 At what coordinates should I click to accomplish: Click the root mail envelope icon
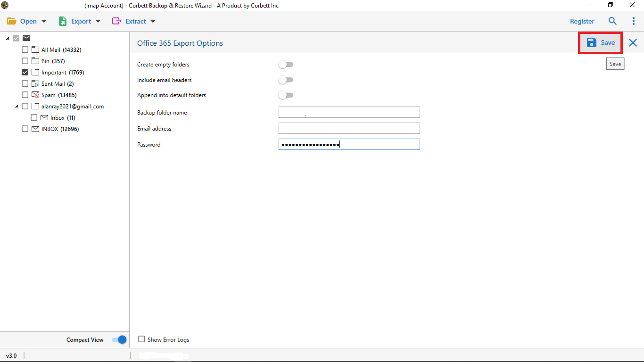click(26, 38)
